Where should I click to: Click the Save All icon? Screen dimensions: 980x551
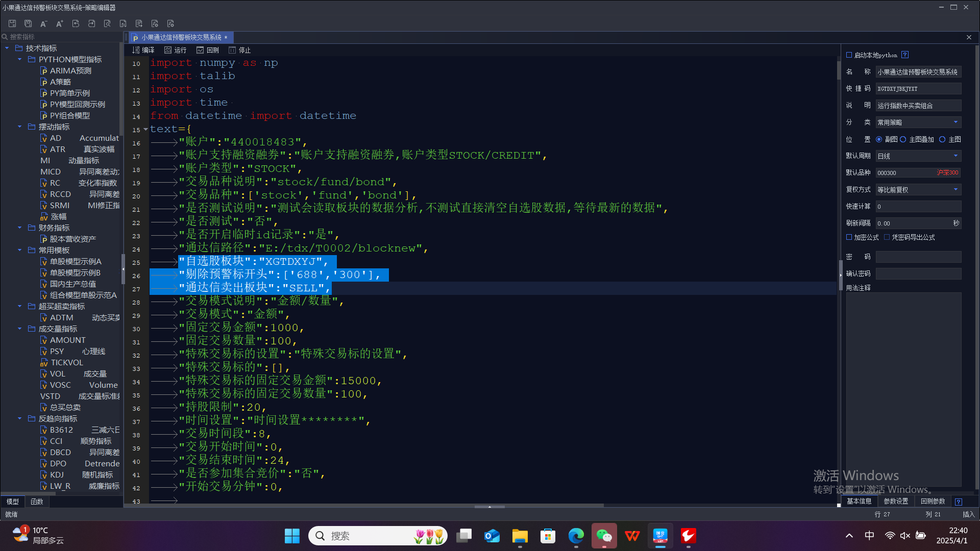coord(28,23)
